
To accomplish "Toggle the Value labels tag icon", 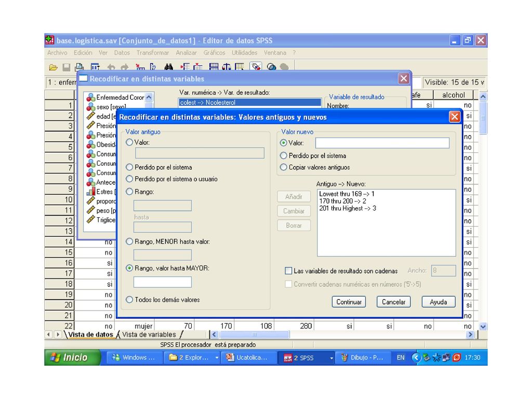I will [x=256, y=67].
